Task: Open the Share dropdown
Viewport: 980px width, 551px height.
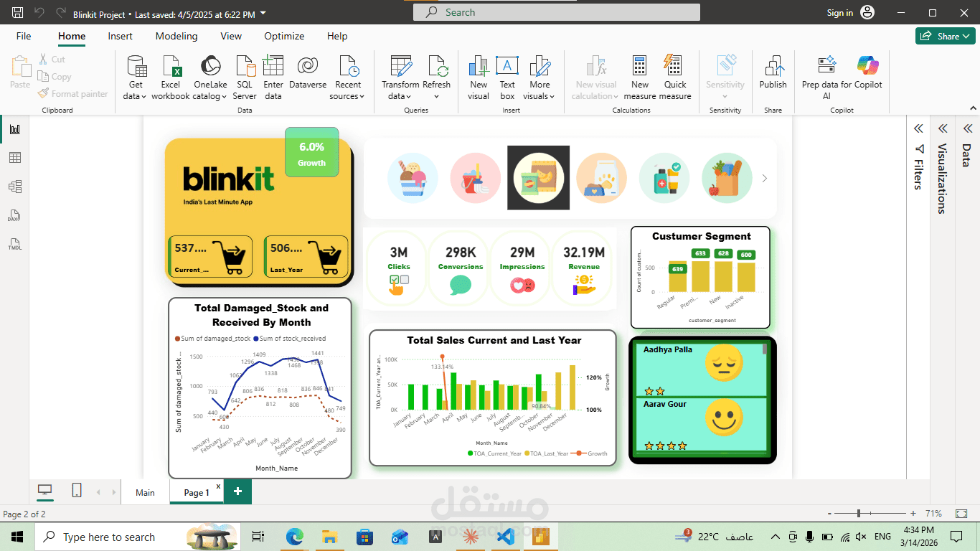Action: (x=945, y=36)
